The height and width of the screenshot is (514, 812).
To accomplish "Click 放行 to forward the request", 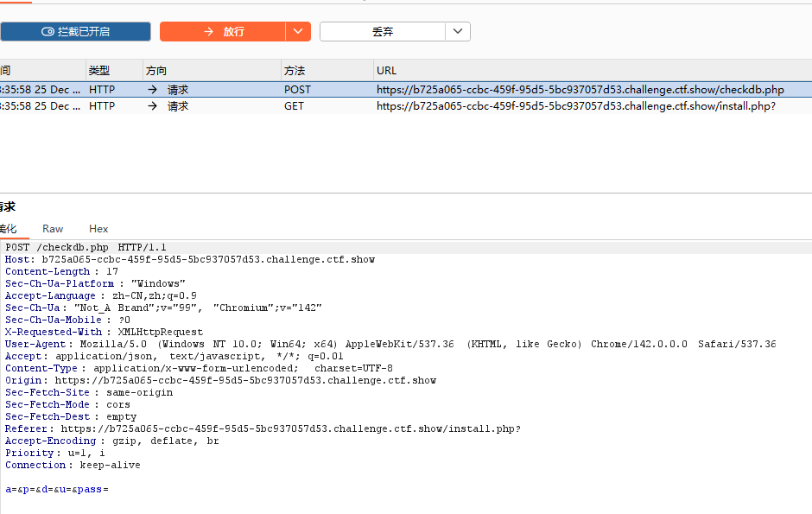I will click(223, 32).
